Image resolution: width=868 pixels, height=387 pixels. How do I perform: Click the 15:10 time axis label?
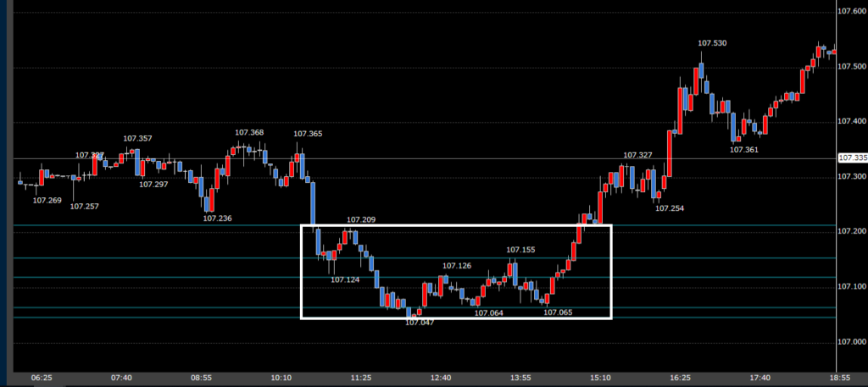(x=600, y=379)
